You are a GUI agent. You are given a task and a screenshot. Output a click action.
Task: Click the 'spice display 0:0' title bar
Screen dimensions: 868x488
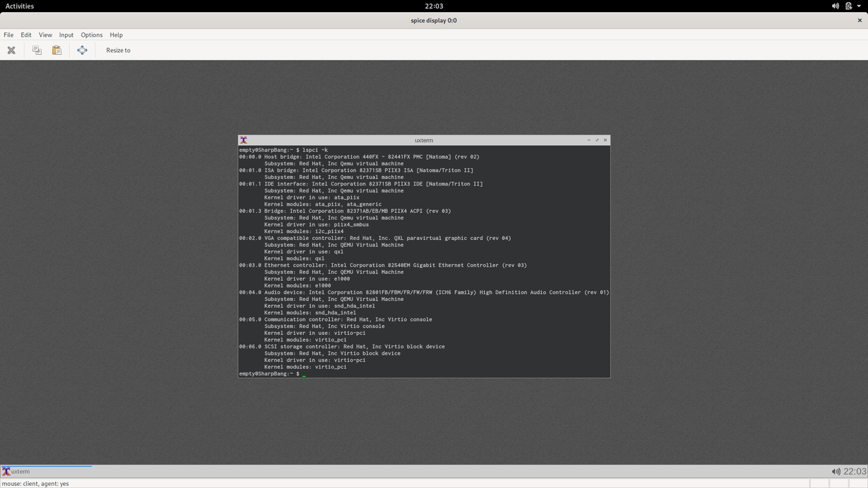(x=434, y=20)
